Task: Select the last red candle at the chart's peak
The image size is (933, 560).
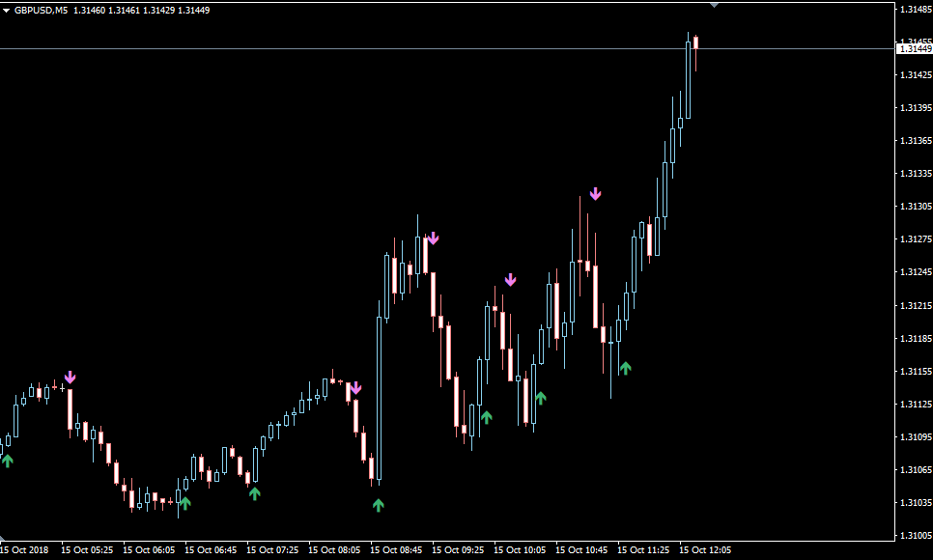Action: [x=695, y=42]
